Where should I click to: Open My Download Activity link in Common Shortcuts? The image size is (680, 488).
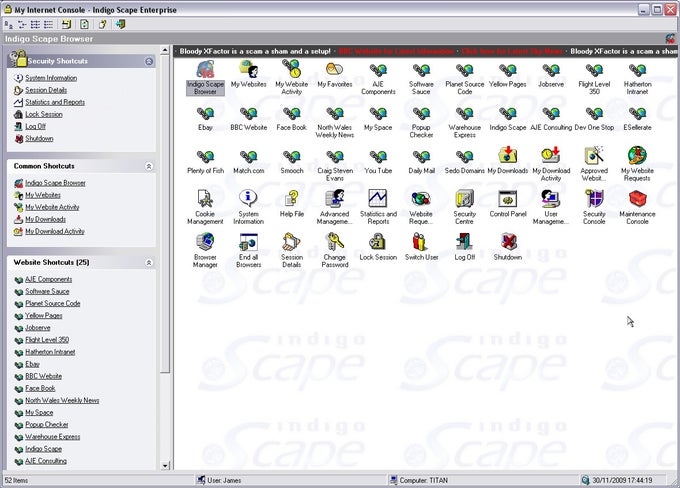(x=55, y=232)
